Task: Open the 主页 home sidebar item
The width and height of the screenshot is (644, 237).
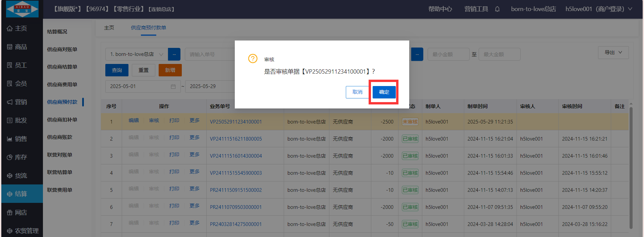Action: pos(21,28)
